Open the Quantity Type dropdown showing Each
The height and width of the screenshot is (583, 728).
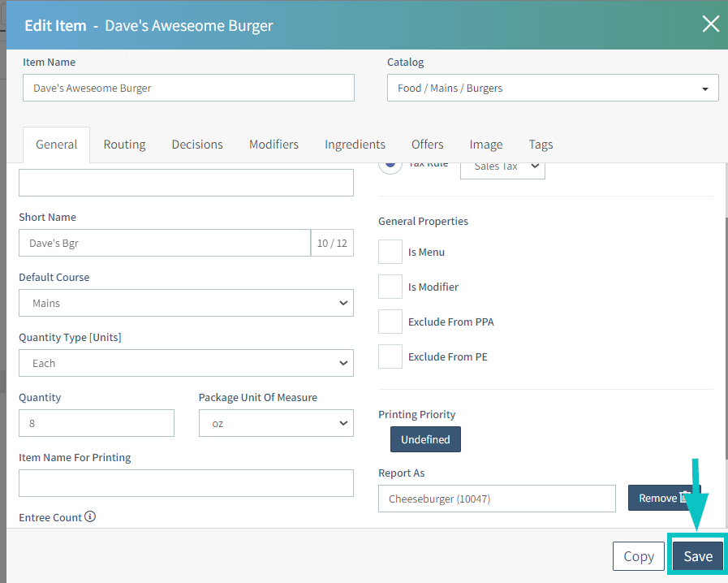[186, 363]
